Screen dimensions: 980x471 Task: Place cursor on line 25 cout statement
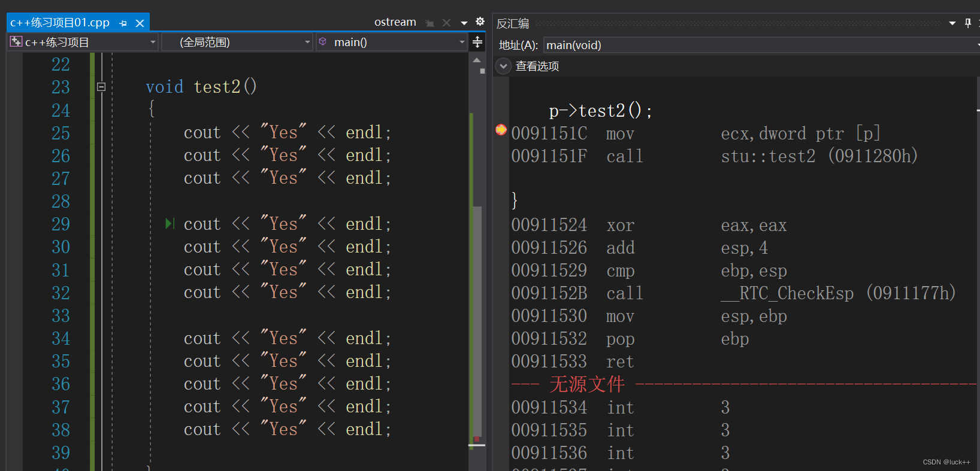click(287, 132)
